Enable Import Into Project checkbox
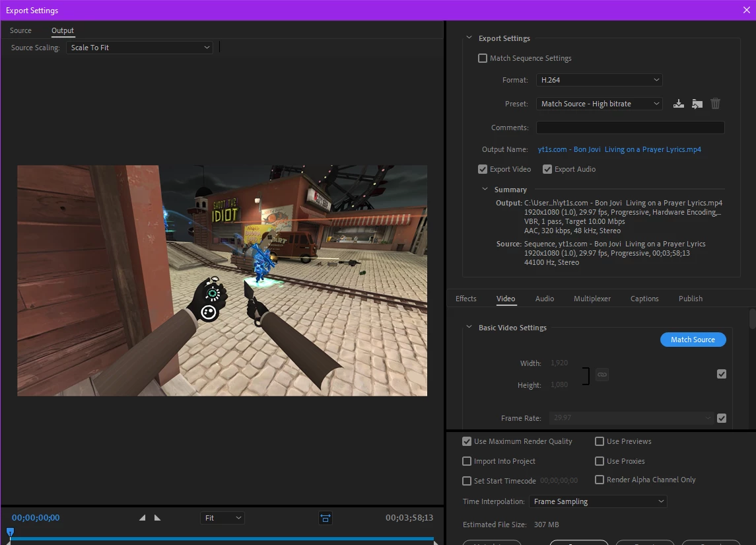The height and width of the screenshot is (545, 756). pos(467,461)
